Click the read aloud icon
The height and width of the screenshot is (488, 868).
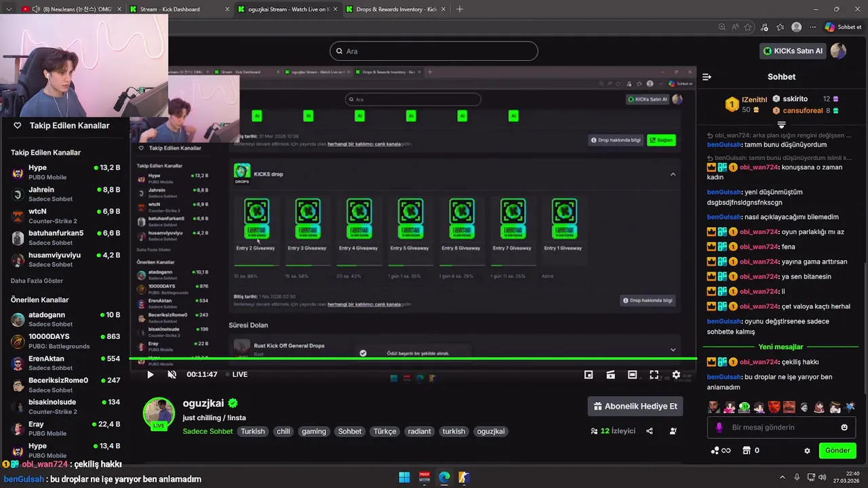[x=735, y=27]
